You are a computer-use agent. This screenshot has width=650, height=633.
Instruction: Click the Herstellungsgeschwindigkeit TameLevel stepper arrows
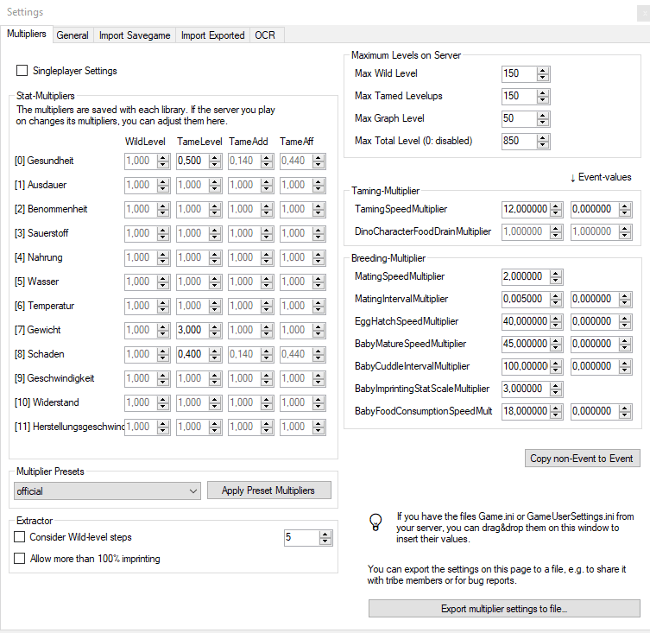coord(215,427)
